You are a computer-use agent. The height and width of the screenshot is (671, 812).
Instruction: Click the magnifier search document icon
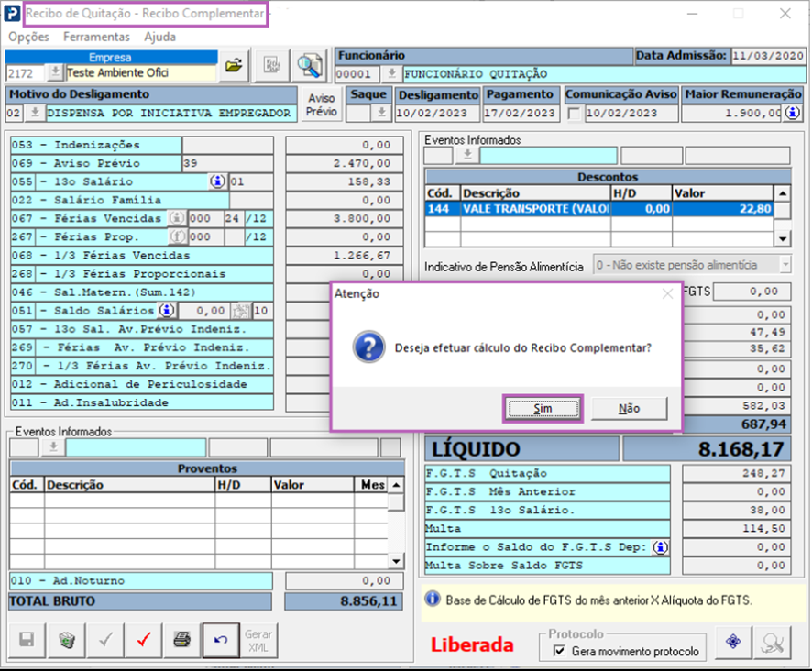pyautogui.click(x=310, y=65)
